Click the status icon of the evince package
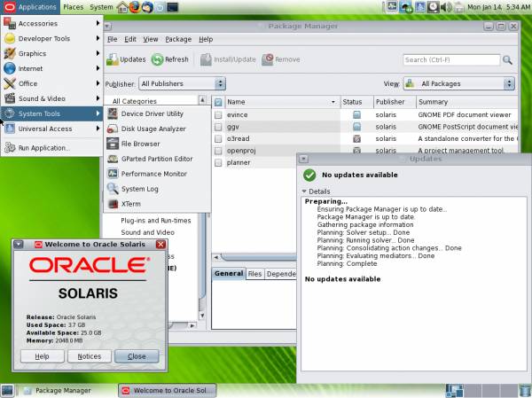 [356, 114]
